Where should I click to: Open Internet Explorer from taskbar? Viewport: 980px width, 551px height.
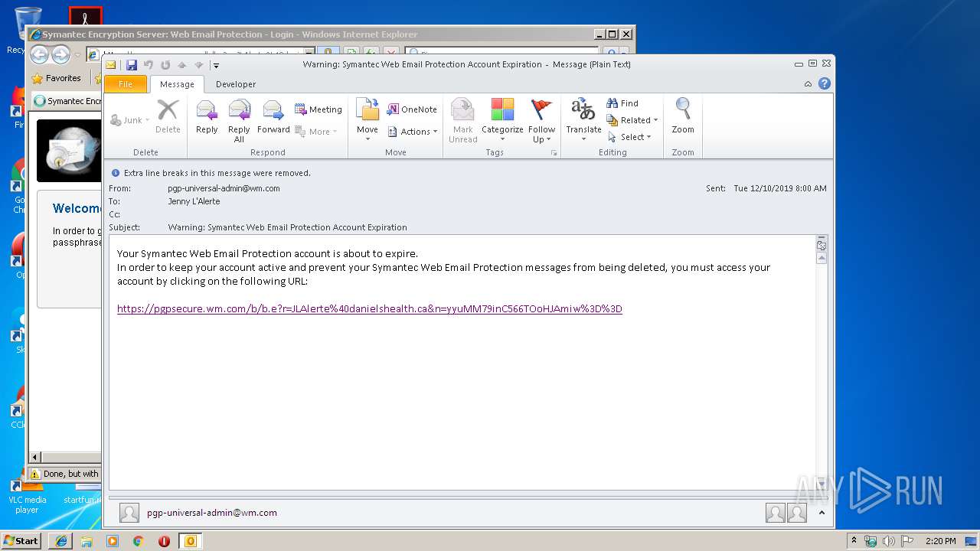click(x=60, y=541)
